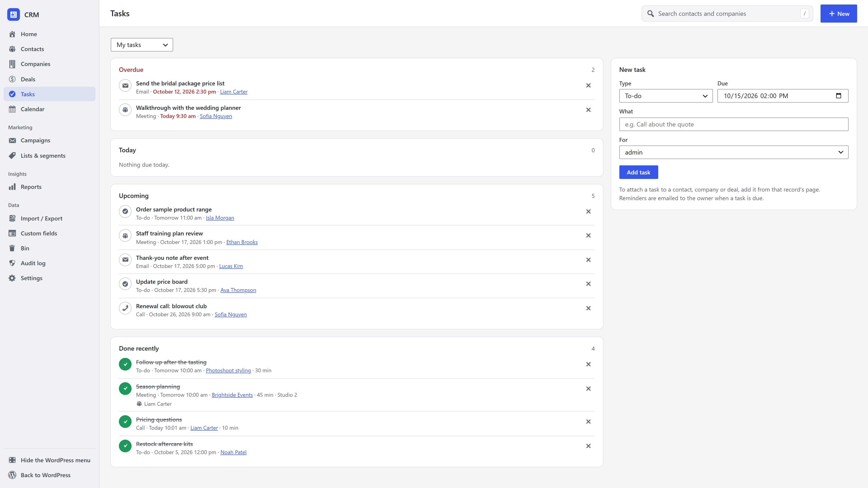The image size is (868, 488).
Task: Open the Deals section
Action: click(50, 79)
